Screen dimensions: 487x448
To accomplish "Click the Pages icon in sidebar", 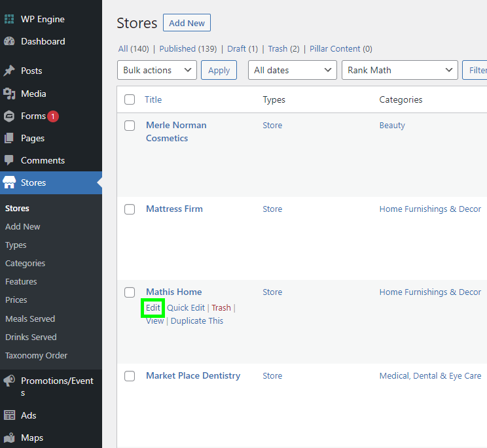I will [9, 138].
